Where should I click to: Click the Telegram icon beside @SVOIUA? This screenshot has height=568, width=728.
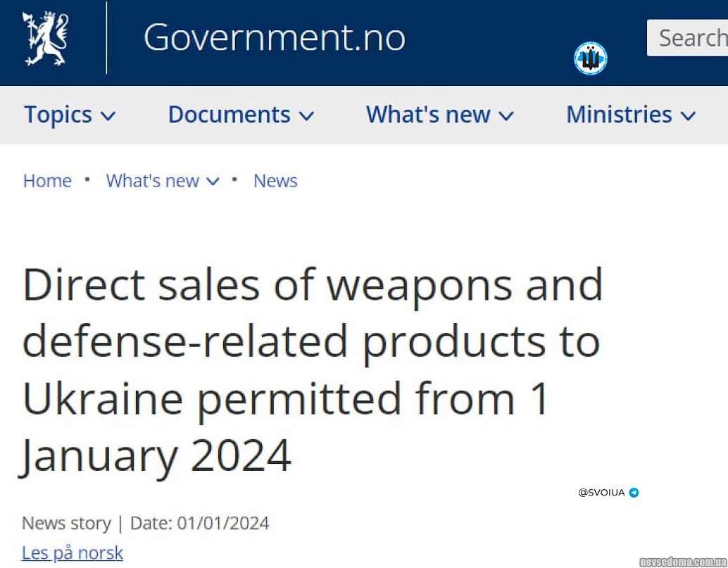coord(634,493)
